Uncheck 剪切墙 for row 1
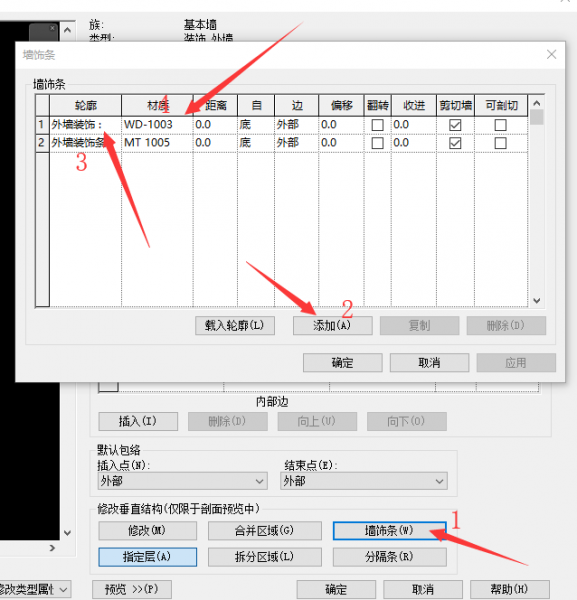This screenshot has width=577, height=600. tap(455, 125)
